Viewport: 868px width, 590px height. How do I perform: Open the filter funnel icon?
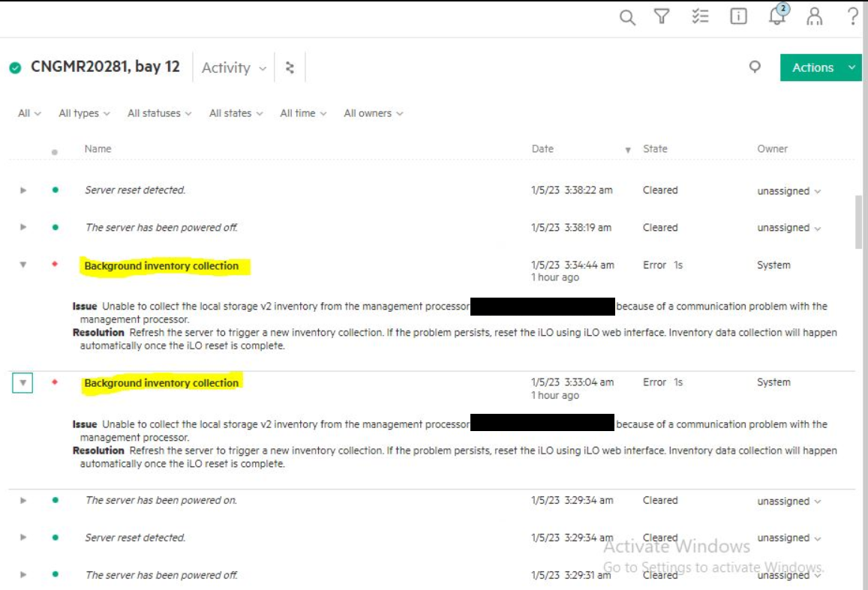[x=661, y=16]
